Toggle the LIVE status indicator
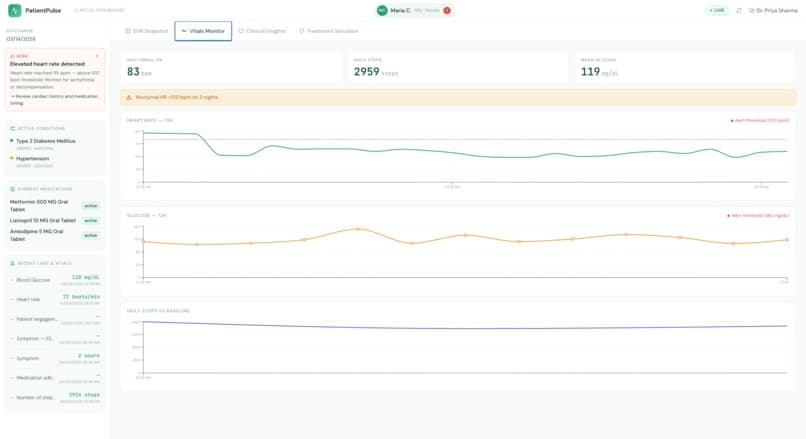This screenshot has width=806, height=439. pyautogui.click(x=717, y=10)
